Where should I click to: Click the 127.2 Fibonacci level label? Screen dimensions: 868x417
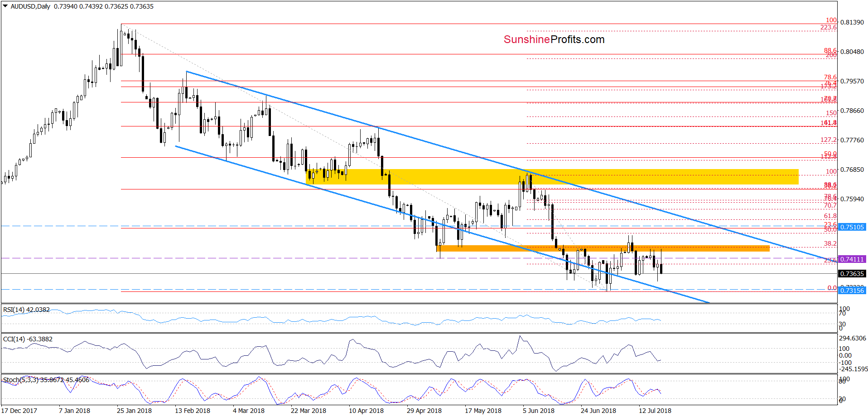coord(829,140)
